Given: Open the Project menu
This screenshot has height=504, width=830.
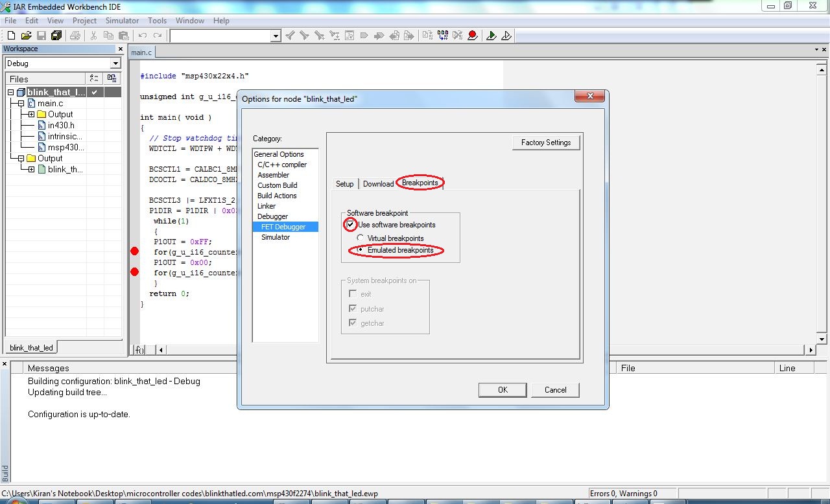Looking at the screenshot, I should point(84,21).
